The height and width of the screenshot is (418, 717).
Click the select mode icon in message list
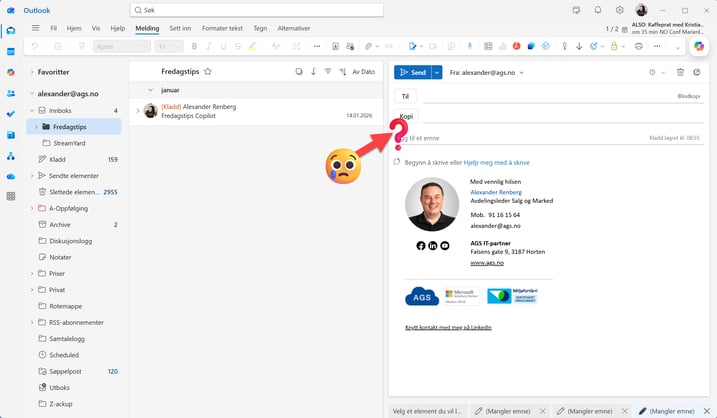(299, 71)
